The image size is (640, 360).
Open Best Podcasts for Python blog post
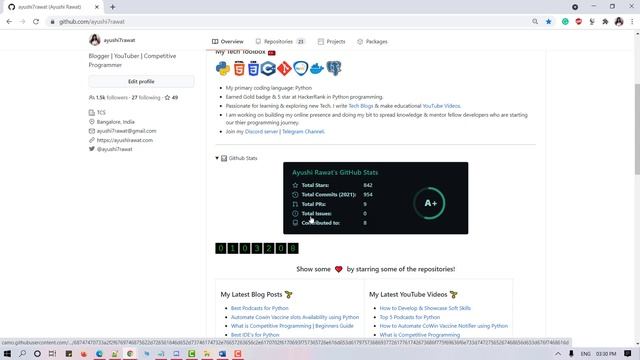(260, 308)
